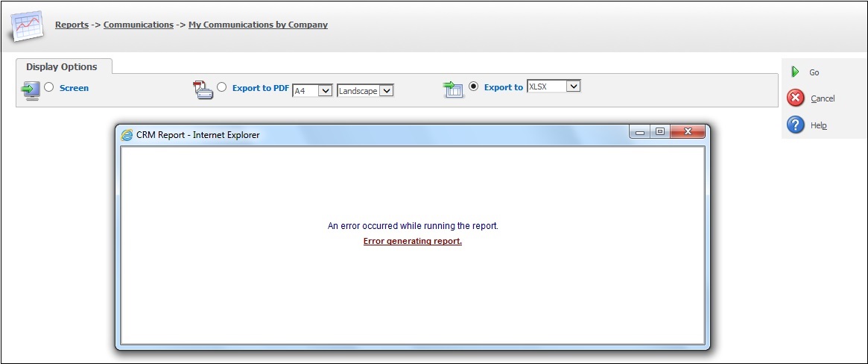
Task: Click the Screen monitor icon
Action: (x=30, y=90)
